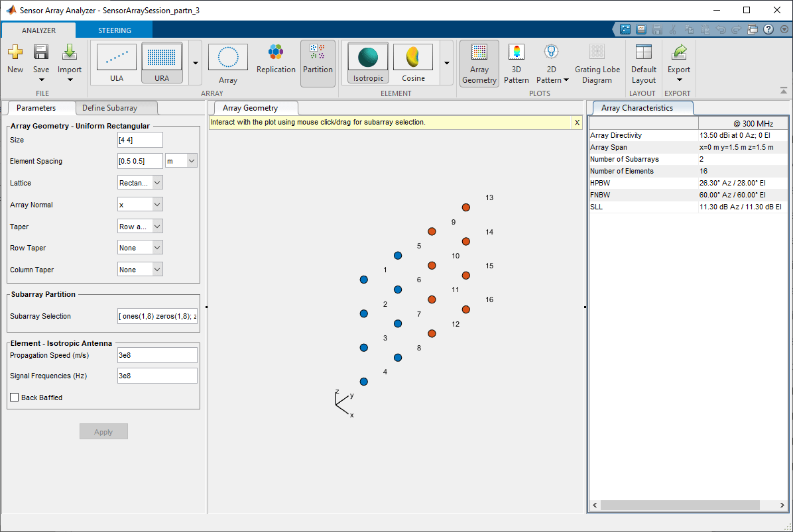Select orange array element 13
The width and height of the screenshot is (793, 532).
pyautogui.click(x=465, y=207)
